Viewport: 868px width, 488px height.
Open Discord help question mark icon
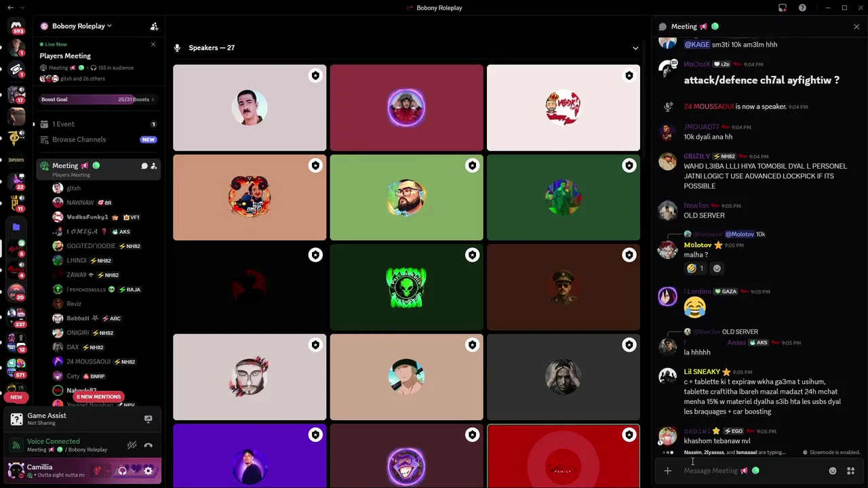coord(802,8)
